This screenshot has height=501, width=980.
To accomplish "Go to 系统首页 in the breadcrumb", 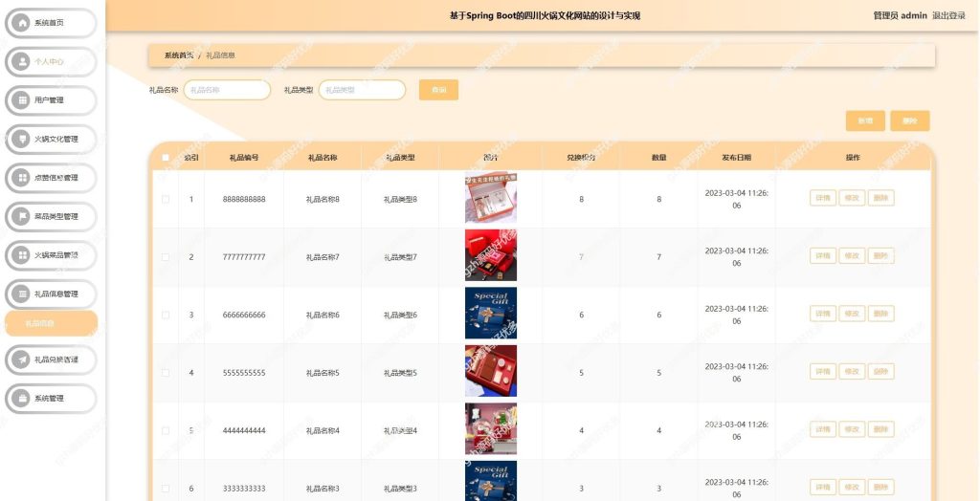I will 179,55.
